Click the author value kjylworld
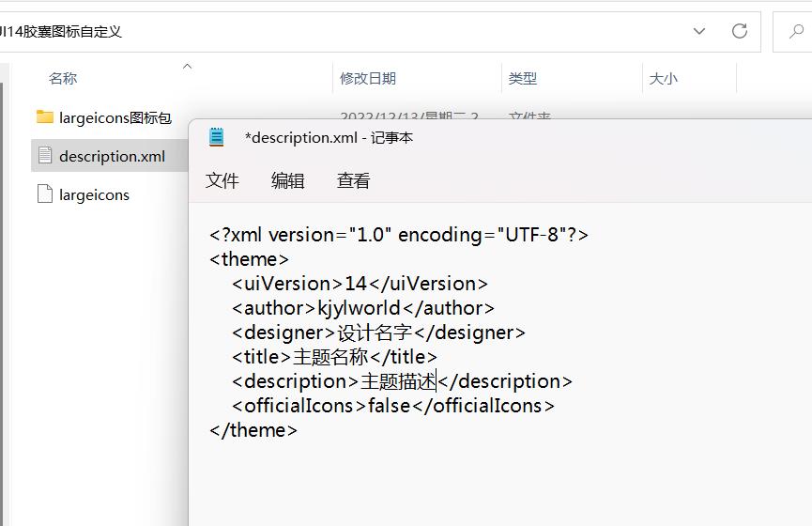The width and height of the screenshot is (812, 526). [359, 308]
